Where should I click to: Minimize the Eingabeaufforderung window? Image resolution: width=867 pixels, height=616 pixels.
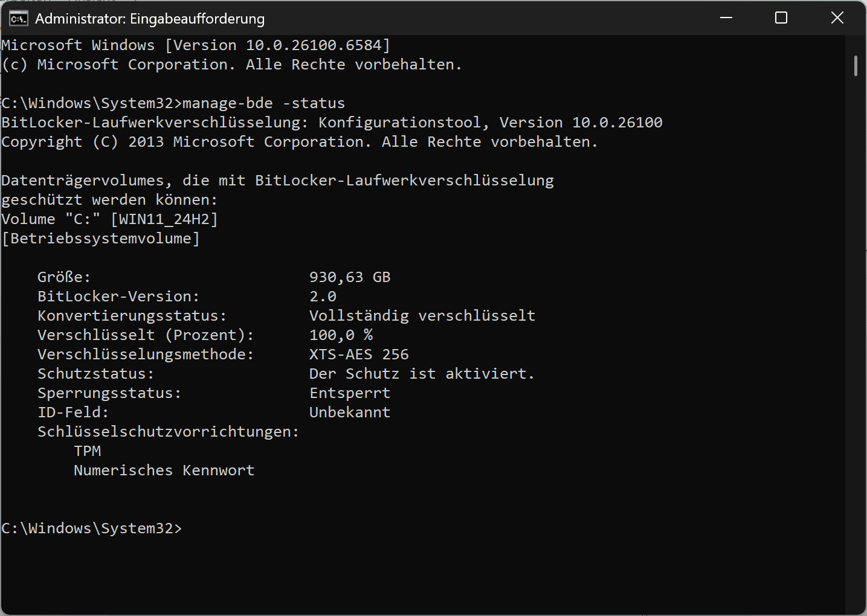726,18
